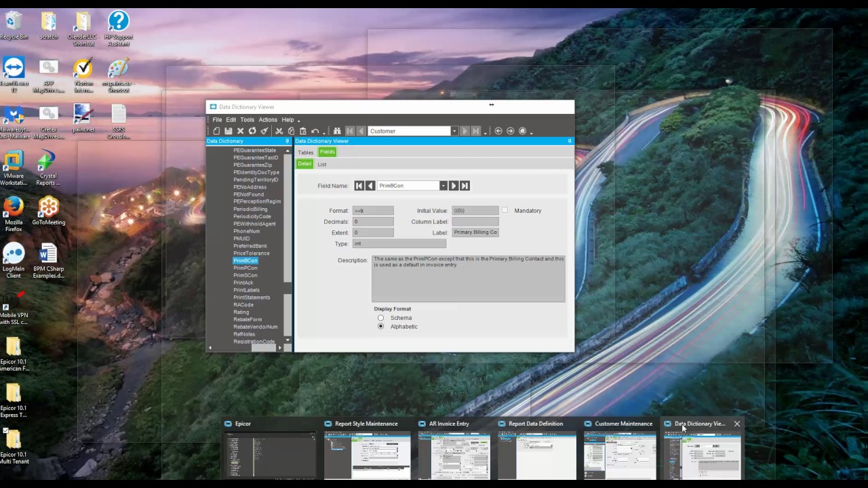Switch to Customer Maintenance taskbar thumbnail

[x=620, y=447]
